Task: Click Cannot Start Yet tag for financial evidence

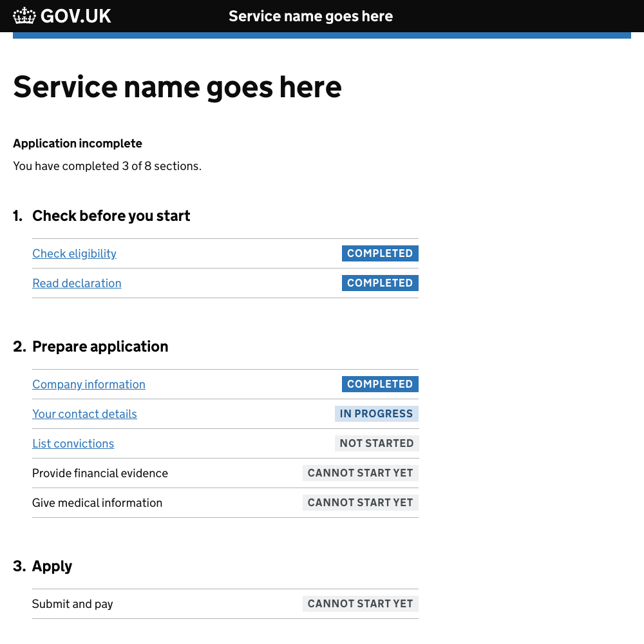Action: tap(360, 473)
